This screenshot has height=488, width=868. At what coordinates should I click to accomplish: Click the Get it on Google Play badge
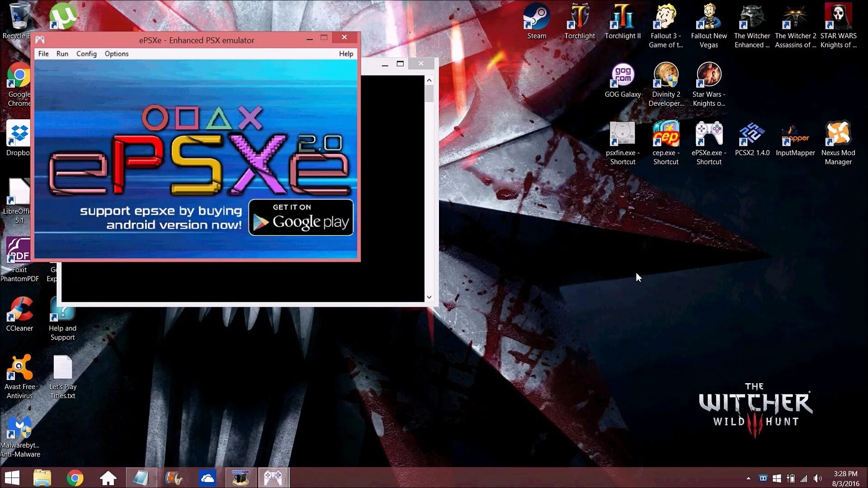301,217
